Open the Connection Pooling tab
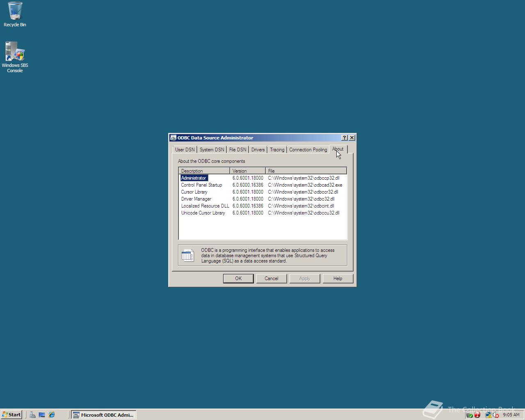 point(308,150)
